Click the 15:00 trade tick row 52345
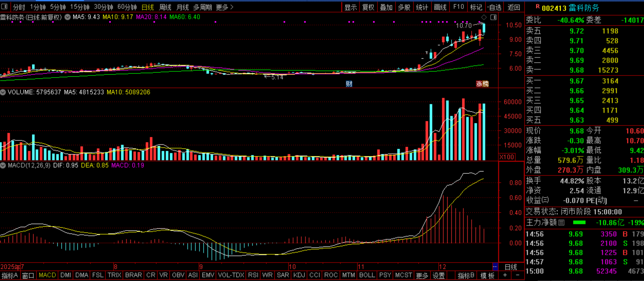 (584, 271)
